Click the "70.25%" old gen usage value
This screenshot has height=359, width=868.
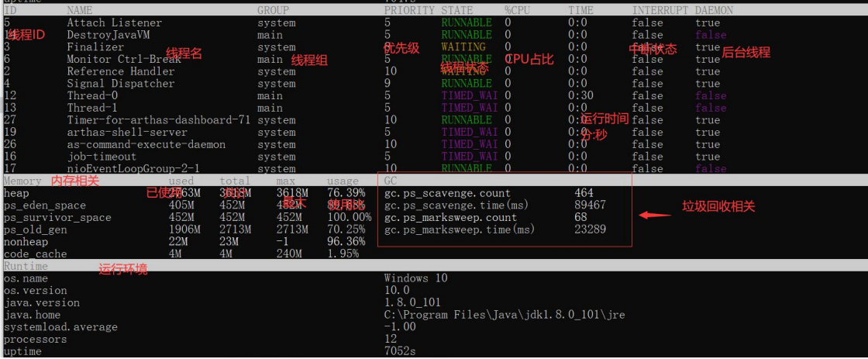pyautogui.click(x=346, y=230)
